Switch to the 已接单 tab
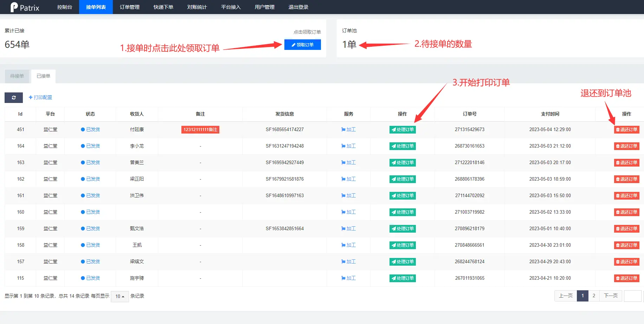The height and width of the screenshot is (324, 644). click(x=44, y=76)
